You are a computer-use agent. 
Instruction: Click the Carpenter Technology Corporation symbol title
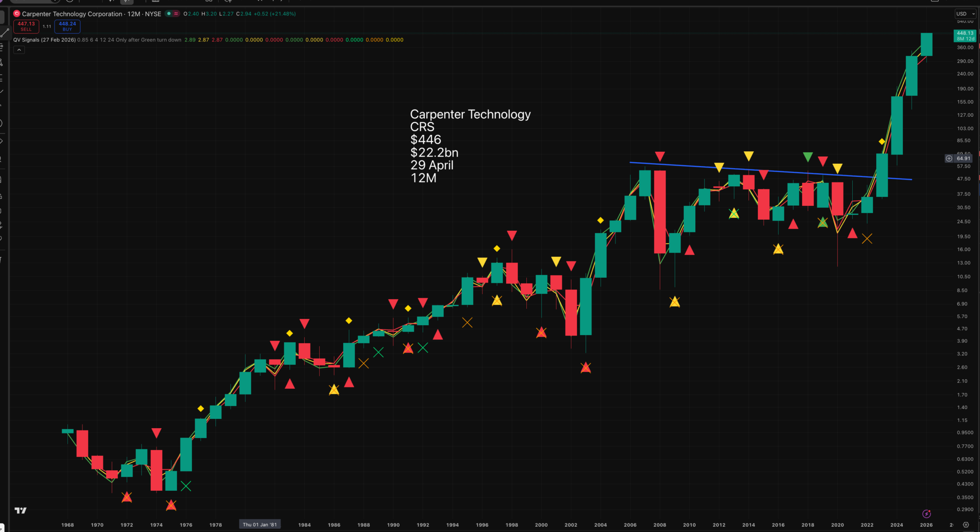72,14
